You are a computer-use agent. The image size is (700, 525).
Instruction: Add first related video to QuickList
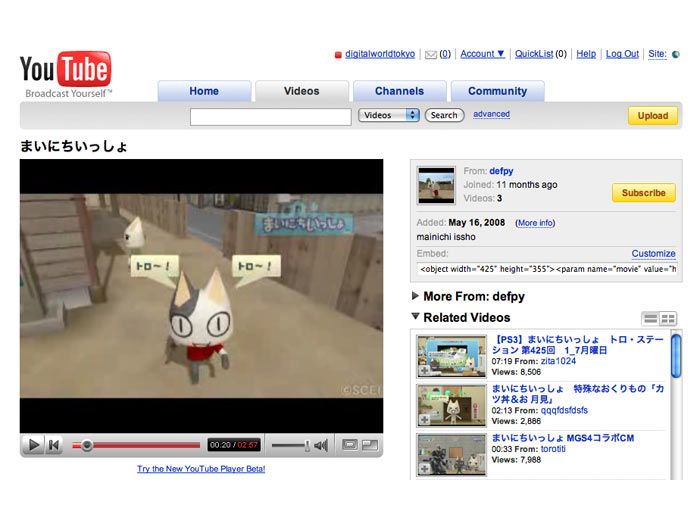coord(425,371)
